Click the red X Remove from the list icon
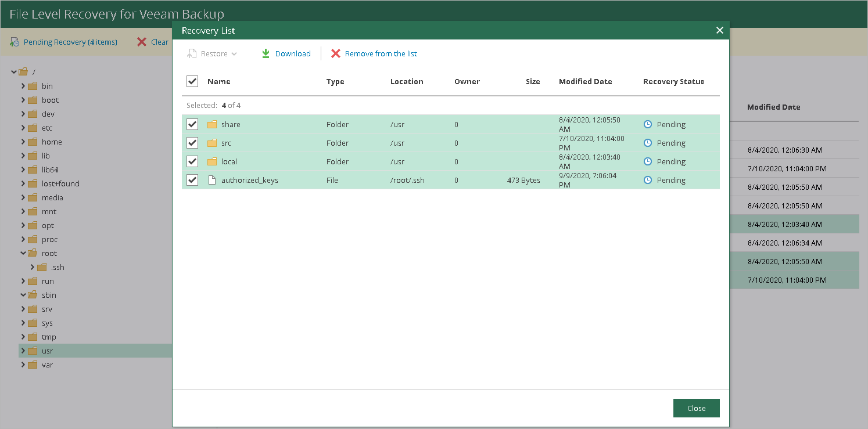The width and height of the screenshot is (868, 429). 335,53
